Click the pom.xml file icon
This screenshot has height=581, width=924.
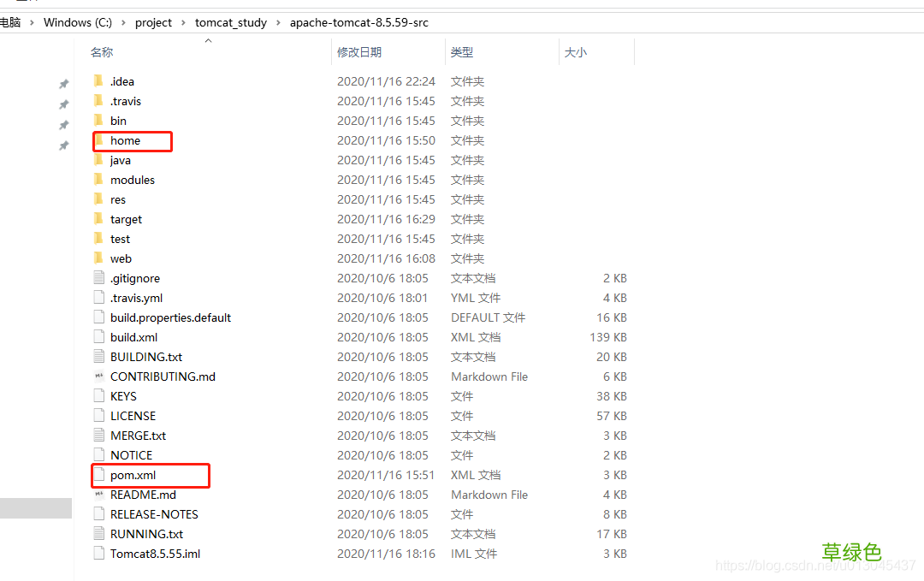pyautogui.click(x=99, y=475)
